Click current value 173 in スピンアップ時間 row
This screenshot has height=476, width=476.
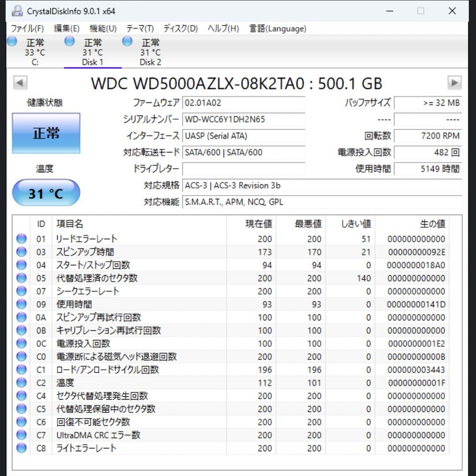(x=265, y=252)
